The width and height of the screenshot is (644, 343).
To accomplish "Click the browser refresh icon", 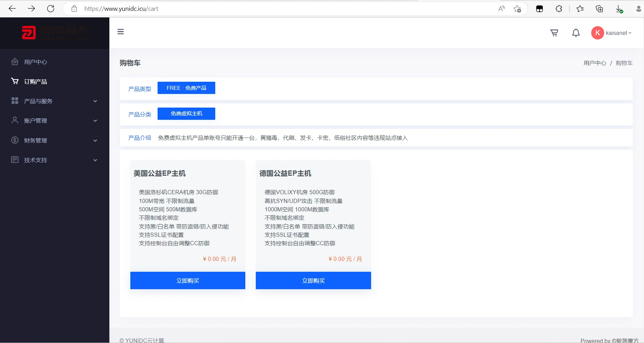I will click(51, 9).
